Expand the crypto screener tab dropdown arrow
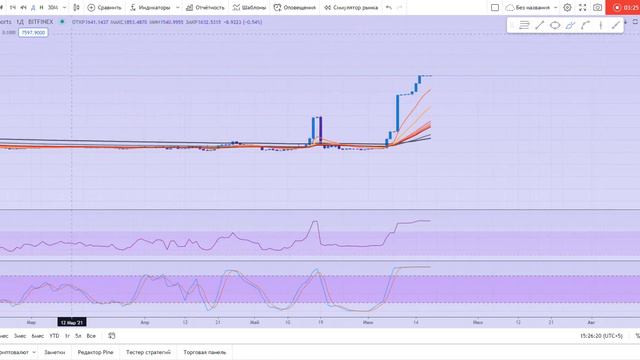This screenshot has width=640, height=360. point(34,352)
